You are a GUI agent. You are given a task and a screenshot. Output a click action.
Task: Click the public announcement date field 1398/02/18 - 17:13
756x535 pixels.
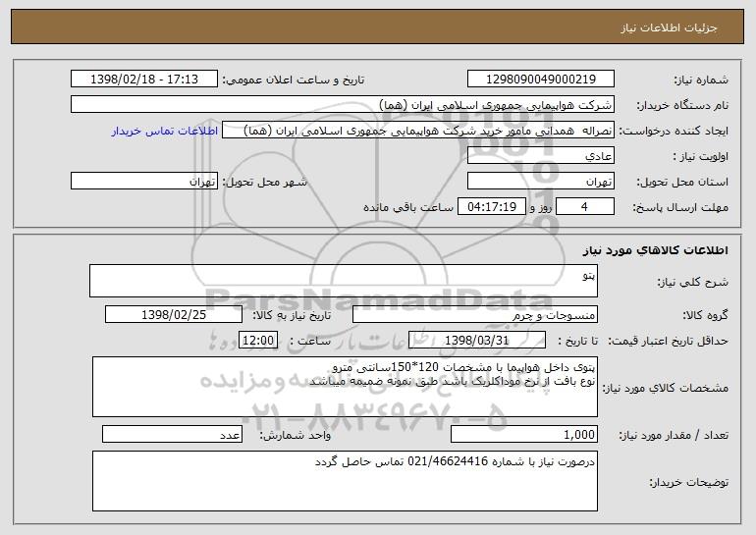144,80
